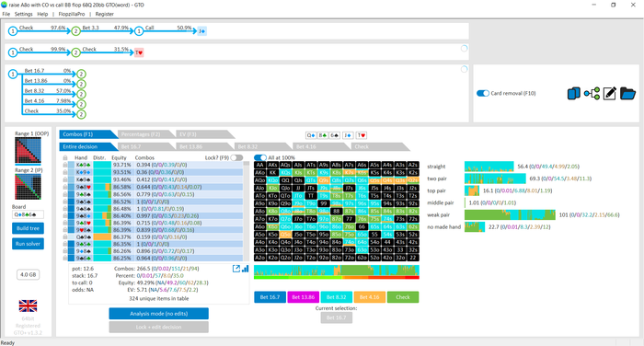
Task: Open the tree structure view icon
Action: point(592,93)
